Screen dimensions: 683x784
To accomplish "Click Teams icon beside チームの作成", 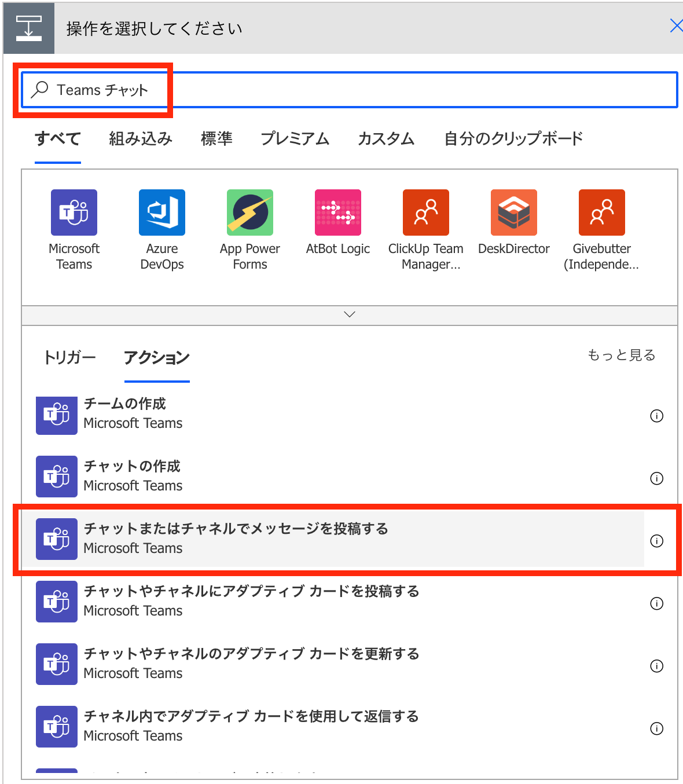I will pyautogui.click(x=57, y=415).
